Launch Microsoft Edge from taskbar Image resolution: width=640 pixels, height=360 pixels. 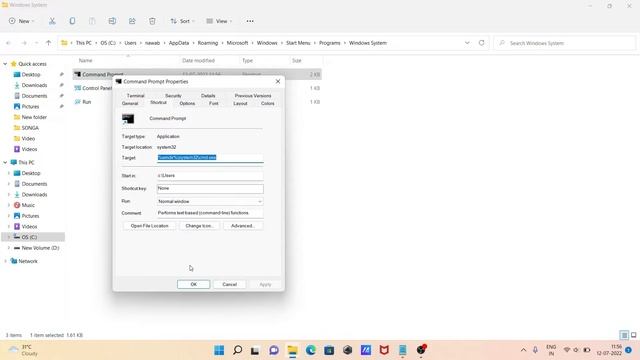click(311, 350)
